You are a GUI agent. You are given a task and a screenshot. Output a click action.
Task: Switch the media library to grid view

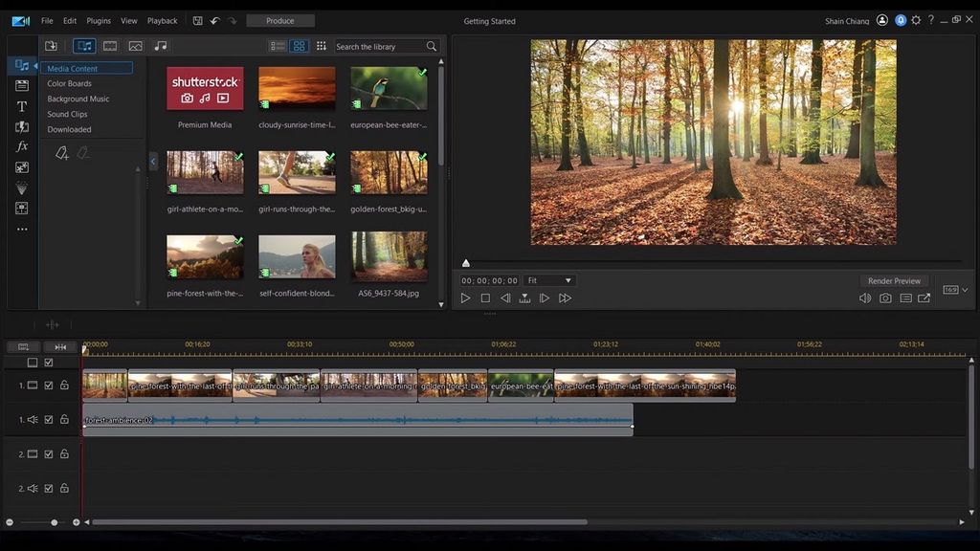tap(299, 45)
